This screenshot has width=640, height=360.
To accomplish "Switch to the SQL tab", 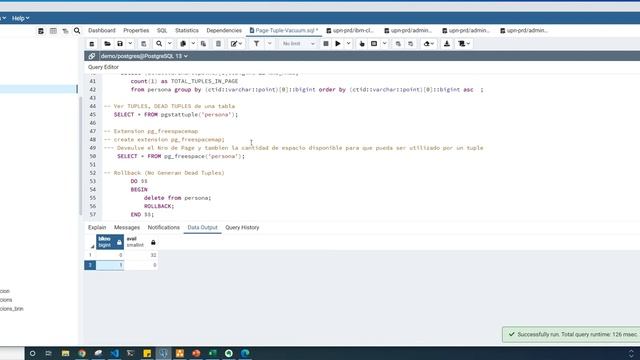I will coord(162,31).
